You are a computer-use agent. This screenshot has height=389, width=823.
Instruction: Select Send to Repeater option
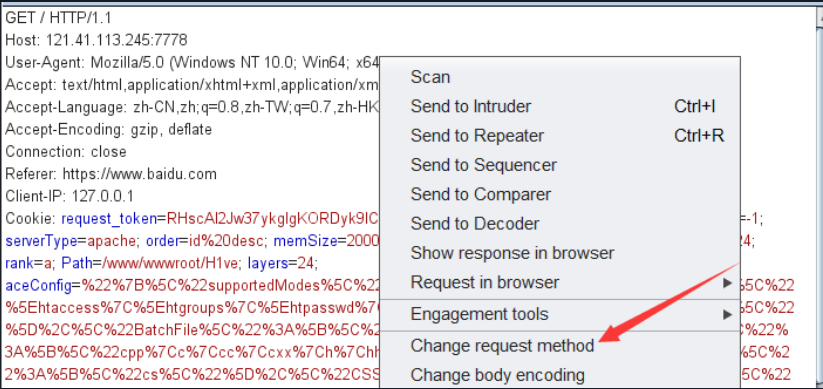560,136
